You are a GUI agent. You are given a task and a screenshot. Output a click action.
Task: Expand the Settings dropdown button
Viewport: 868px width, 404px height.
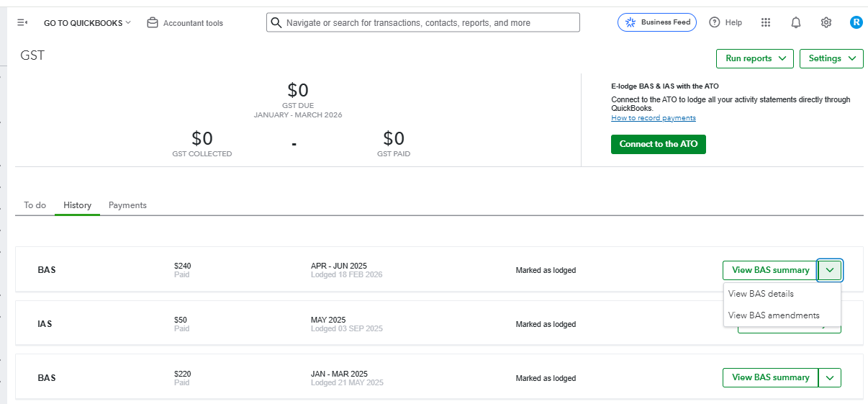(831, 58)
